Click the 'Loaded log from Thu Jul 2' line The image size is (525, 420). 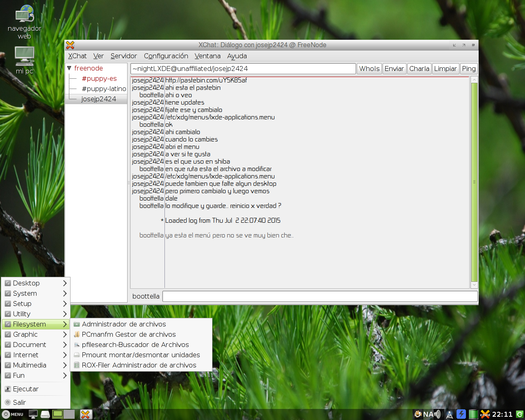tap(223, 220)
